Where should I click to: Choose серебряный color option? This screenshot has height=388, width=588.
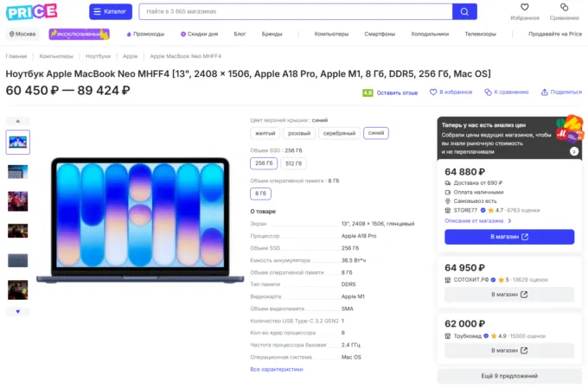click(x=339, y=133)
